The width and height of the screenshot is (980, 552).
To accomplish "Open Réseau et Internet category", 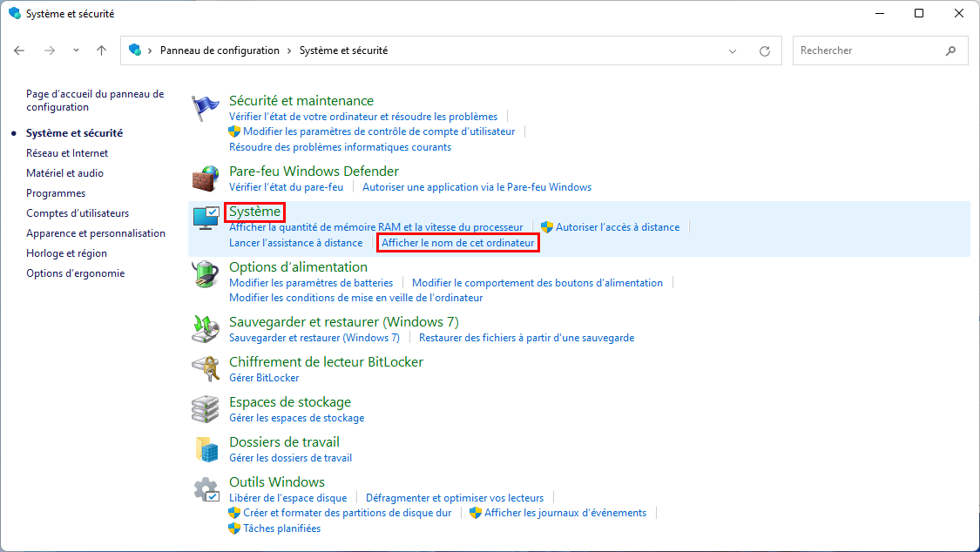I will (x=67, y=153).
